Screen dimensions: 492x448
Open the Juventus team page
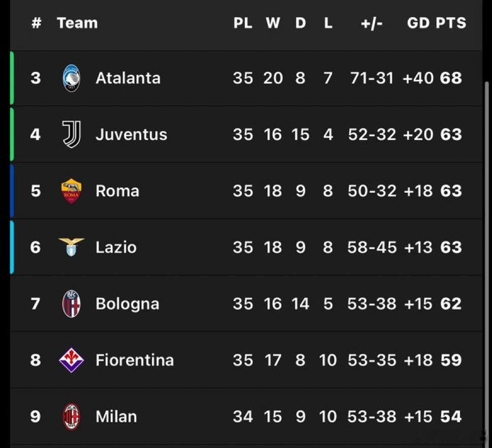132,134
